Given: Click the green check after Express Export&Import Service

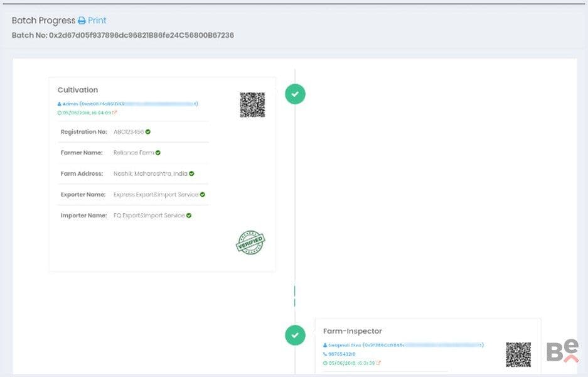Looking at the screenshot, I should (x=203, y=195).
